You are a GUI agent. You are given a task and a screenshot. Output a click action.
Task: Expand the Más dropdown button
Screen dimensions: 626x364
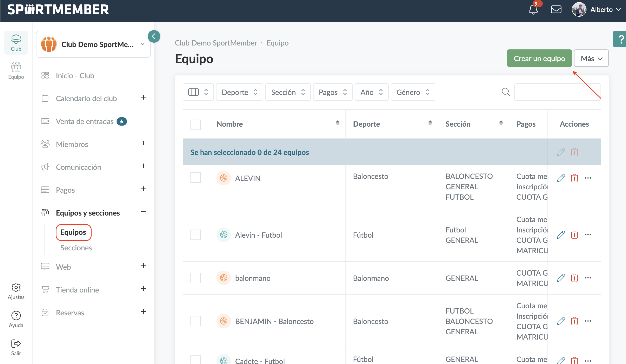(x=591, y=58)
